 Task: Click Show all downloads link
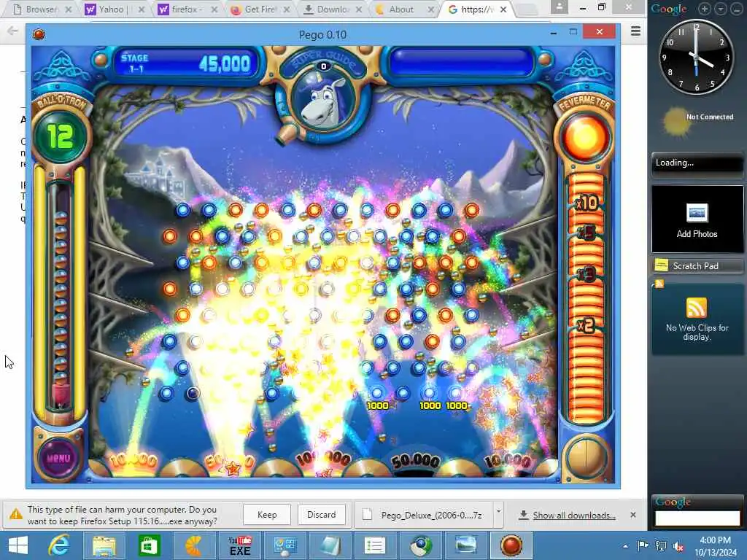coord(573,516)
